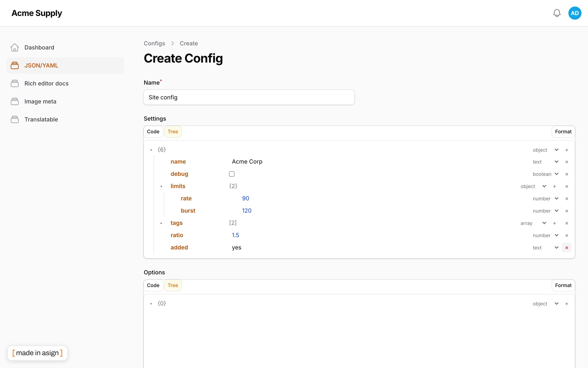Collapse the Options root {0} node
Viewport: 588px width, 368px height.
[151, 304]
